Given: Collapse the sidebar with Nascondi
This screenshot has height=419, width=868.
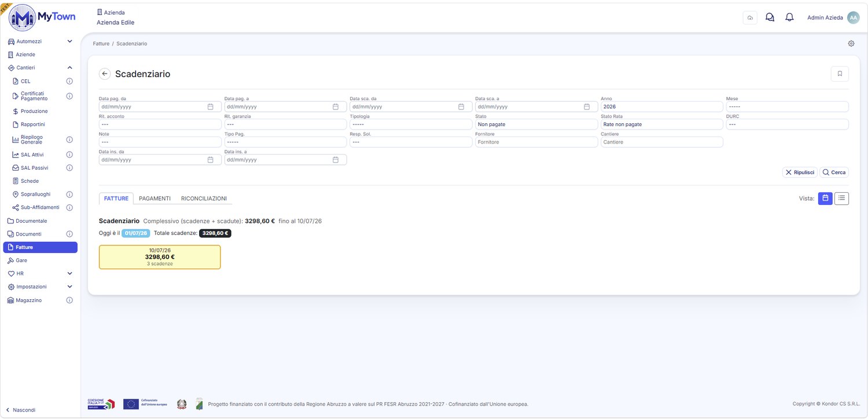Looking at the screenshot, I should coord(20,410).
